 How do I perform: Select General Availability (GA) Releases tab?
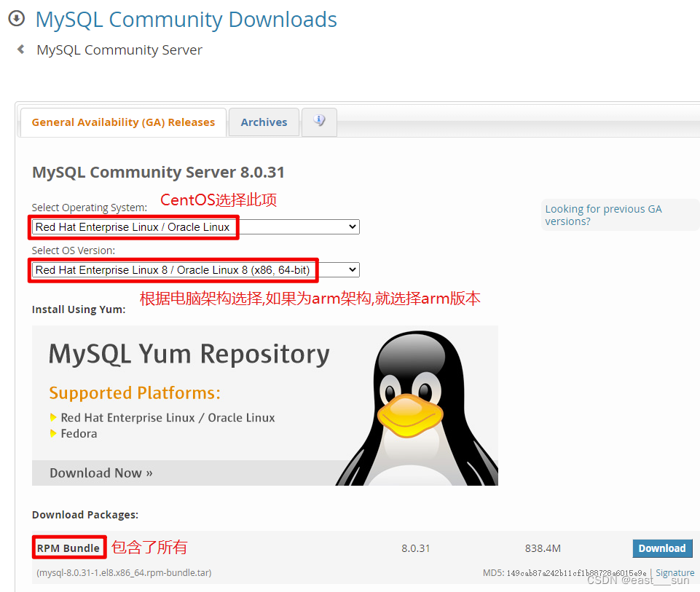123,122
